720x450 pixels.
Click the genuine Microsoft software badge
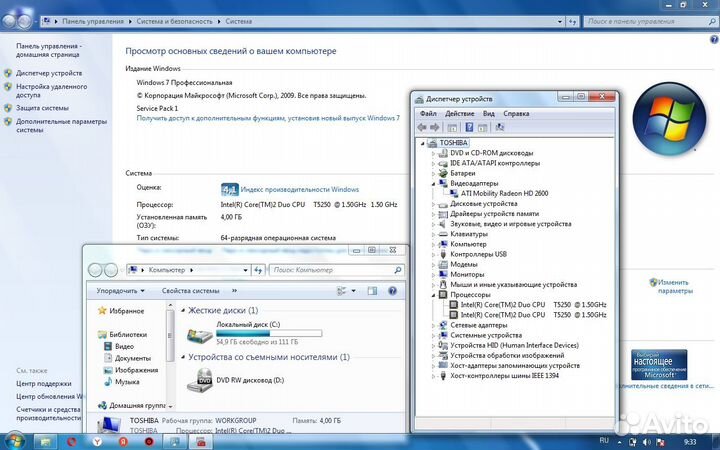(x=659, y=365)
